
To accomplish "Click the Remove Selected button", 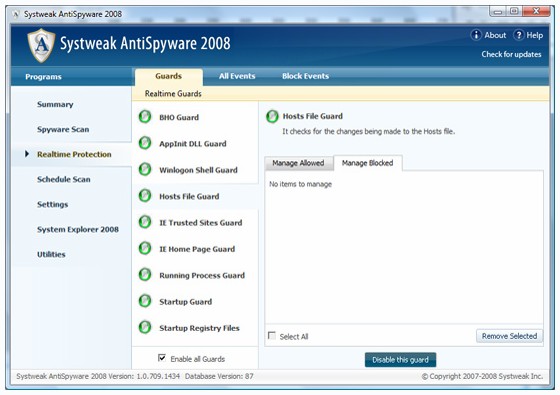I will pos(509,336).
